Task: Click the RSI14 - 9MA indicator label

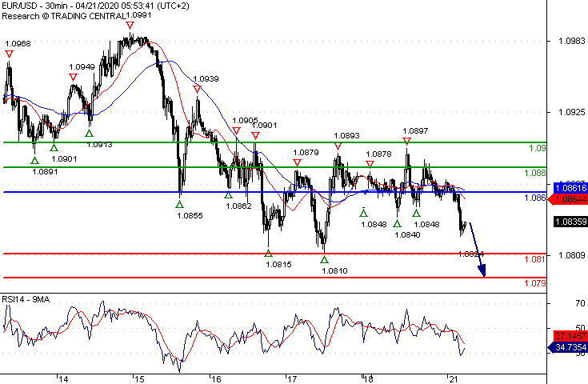Action: pyautogui.click(x=26, y=299)
